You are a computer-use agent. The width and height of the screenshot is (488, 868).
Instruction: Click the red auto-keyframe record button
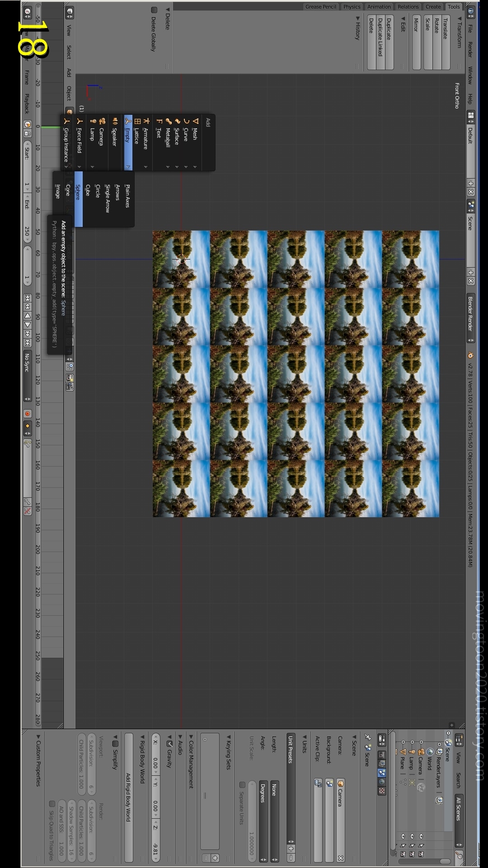28,414
